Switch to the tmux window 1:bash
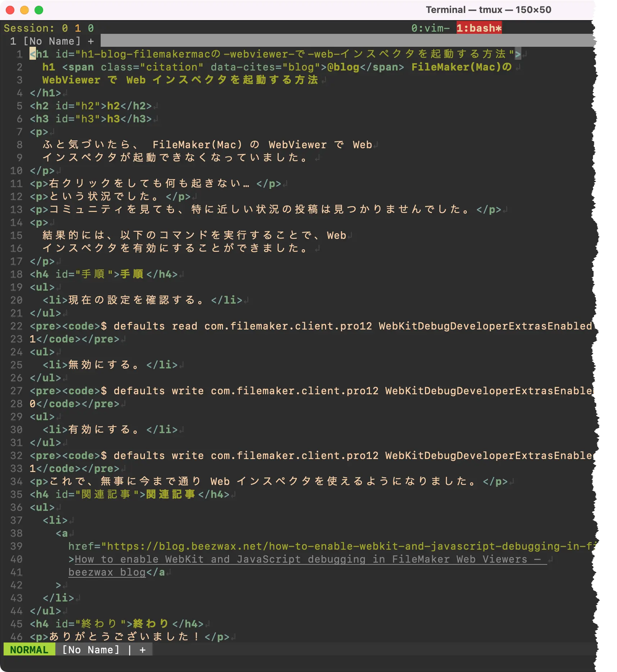Image resolution: width=617 pixels, height=672 pixels. (479, 28)
